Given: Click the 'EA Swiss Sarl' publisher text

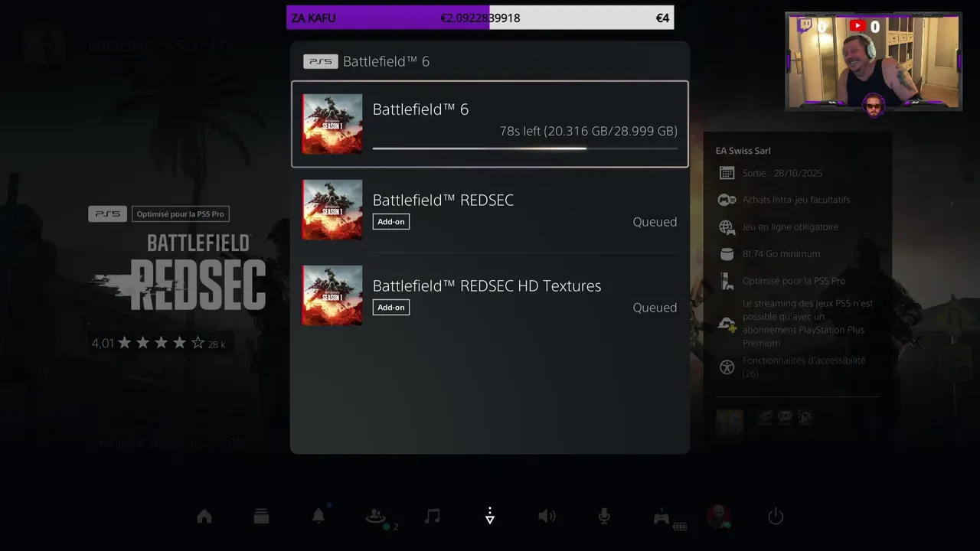Looking at the screenshot, I should click(x=743, y=151).
